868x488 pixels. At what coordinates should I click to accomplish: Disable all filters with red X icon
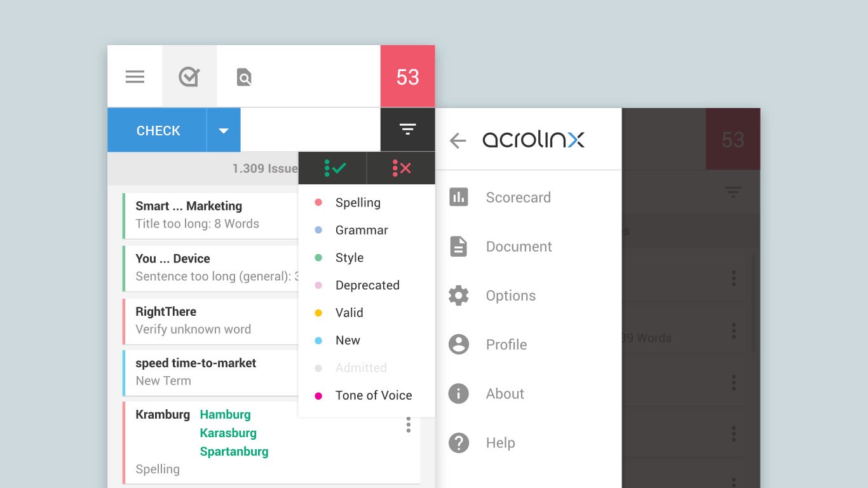402,168
